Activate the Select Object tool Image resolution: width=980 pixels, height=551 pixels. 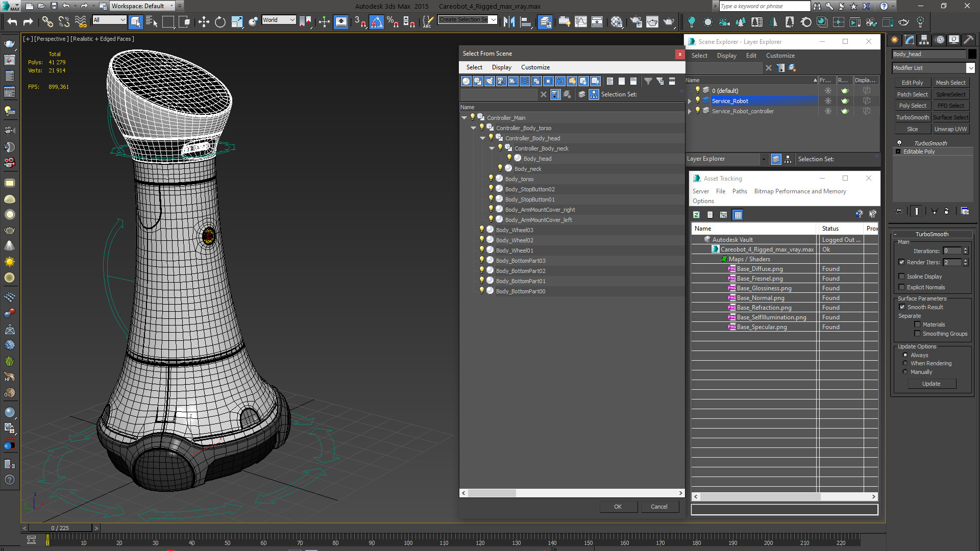[135, 21]
